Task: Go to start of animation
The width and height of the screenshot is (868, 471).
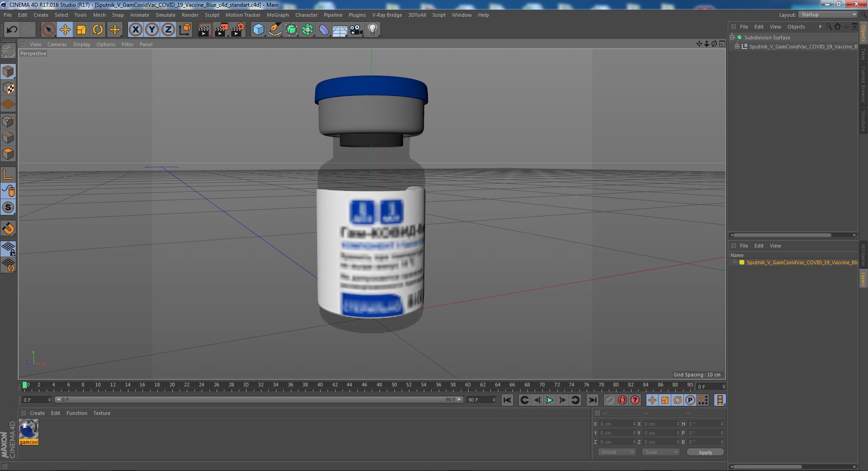Action: [x=507, y=400]
